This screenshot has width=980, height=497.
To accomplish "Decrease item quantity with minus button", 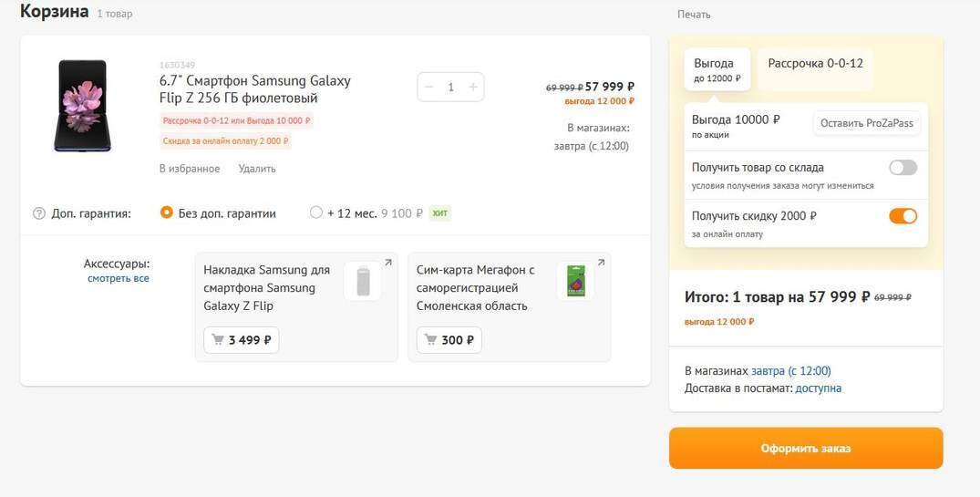I will (430, 87).
